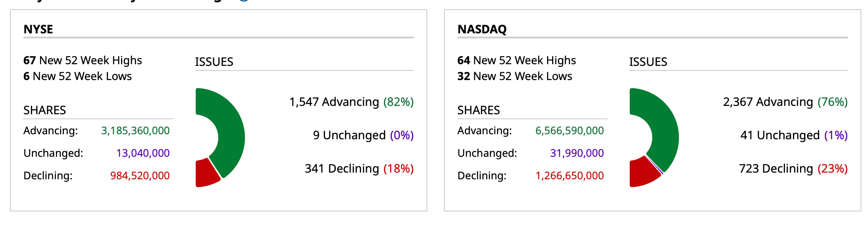Select the NYSE panel heading
The image size is (868, 226).
pos(38,29)
